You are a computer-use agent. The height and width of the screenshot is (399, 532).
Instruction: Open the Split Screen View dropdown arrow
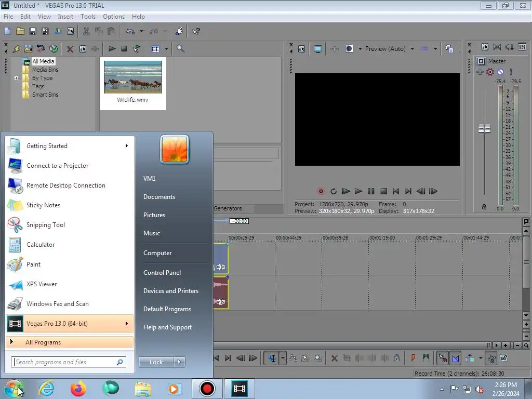pos(360,49)
